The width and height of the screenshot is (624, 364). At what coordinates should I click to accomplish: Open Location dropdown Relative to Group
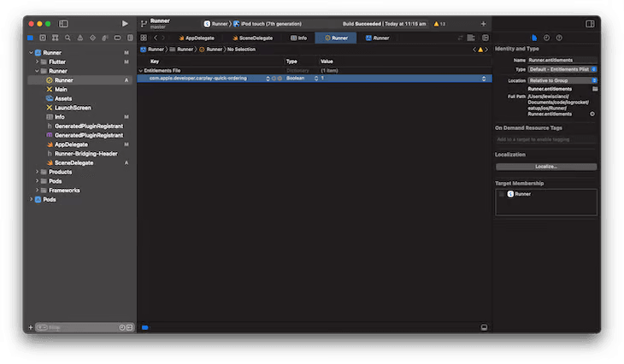point(562,80)
